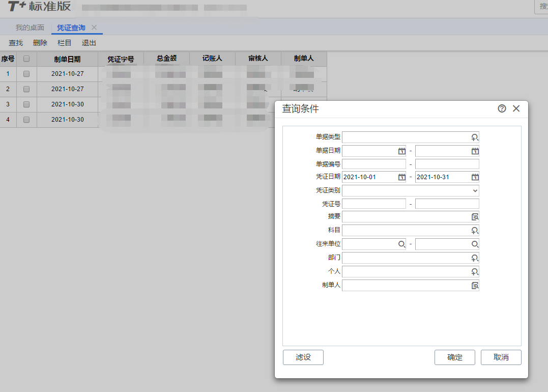The width and height of the screenshot is (548, 392).
Task: Check the checkbox for row 1
Action: click(26, 74)
